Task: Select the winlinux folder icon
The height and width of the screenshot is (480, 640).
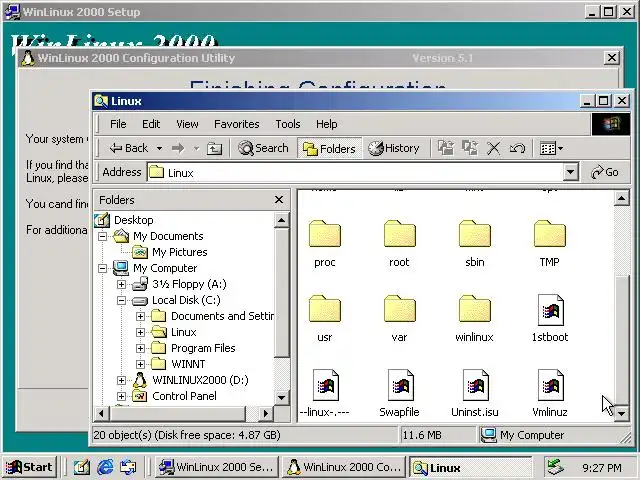Action: (x=475, y=309)
